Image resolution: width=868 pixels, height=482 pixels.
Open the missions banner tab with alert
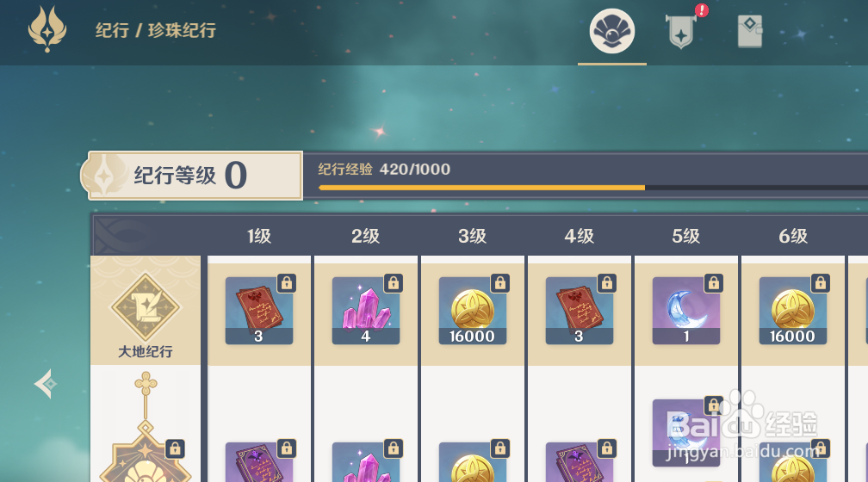681,31
